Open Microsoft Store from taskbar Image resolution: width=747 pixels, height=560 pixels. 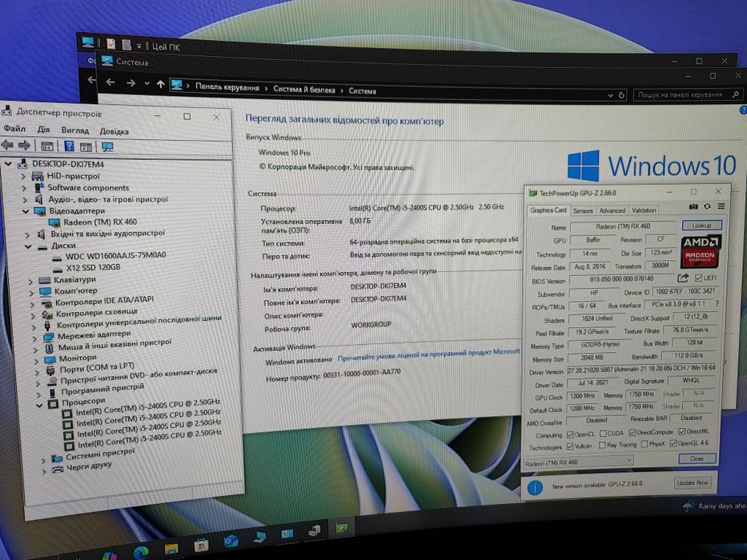click(x=201, y=545)
